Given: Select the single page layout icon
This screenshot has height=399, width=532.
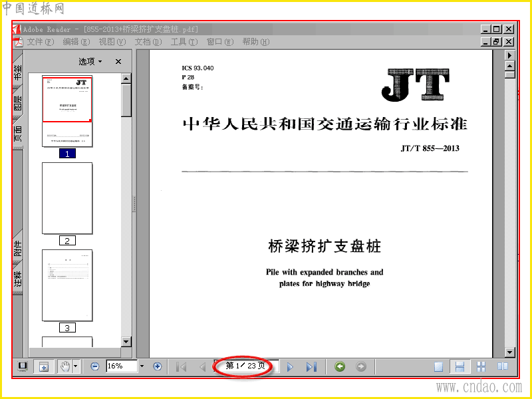Looking at the screenshot, I should [439, 367].
